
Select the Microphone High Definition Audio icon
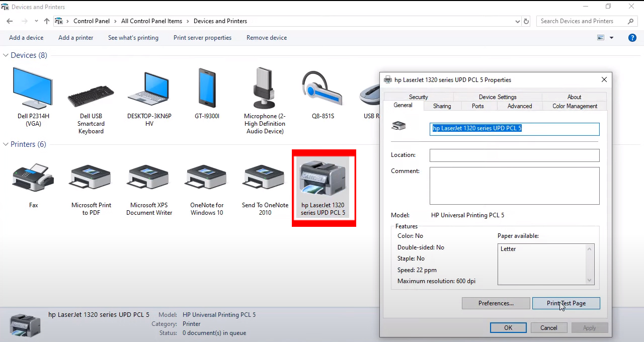265,89
